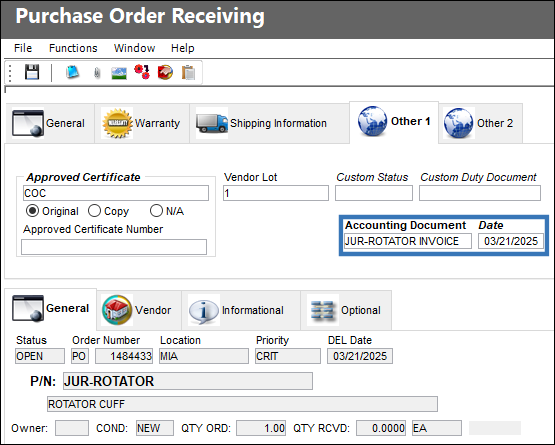Switch to the upper General tab
Viewport: 555px width, 445px height.
click(50, 123)
